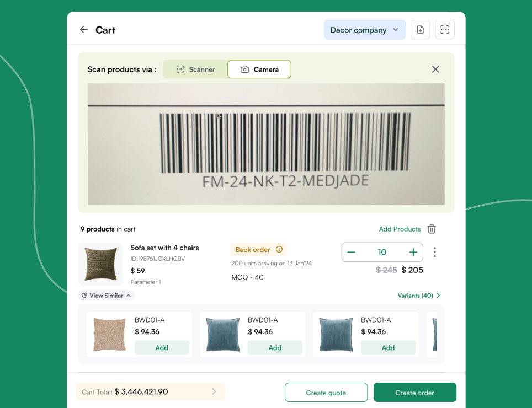
Task: Switch scan mode from Camera to Scanner
Action: point(194,69)
